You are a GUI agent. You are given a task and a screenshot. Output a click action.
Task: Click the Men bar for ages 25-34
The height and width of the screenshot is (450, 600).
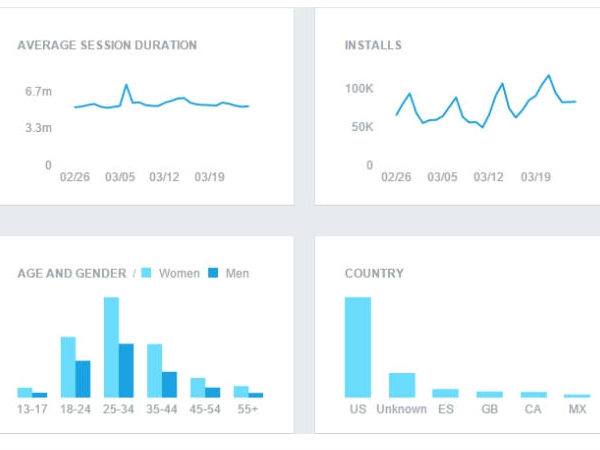click(126, 371)
